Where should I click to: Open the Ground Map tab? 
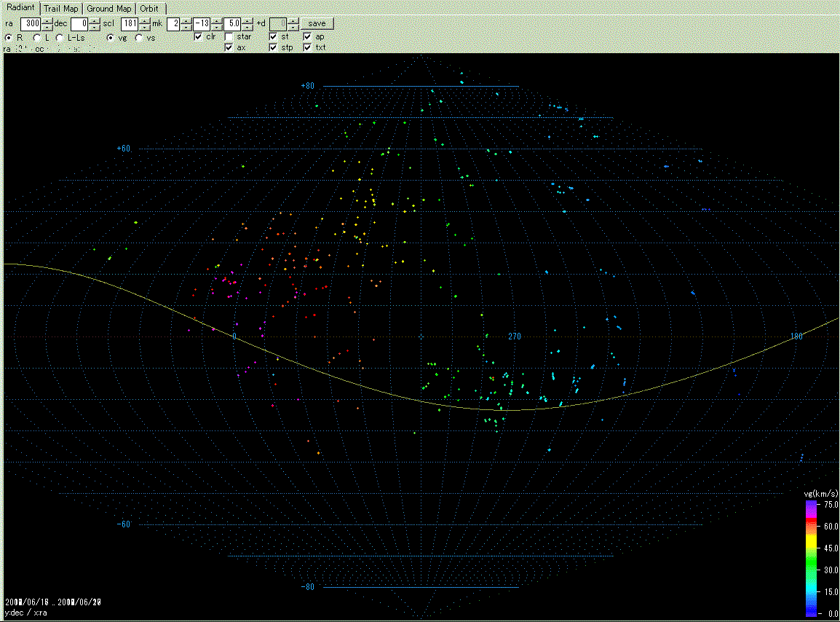109,9
